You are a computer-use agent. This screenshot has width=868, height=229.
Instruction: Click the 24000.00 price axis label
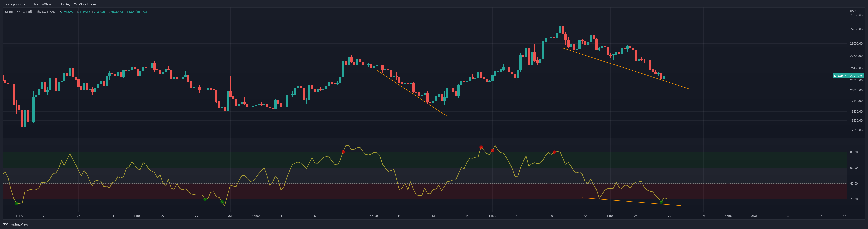coord(856,29)
